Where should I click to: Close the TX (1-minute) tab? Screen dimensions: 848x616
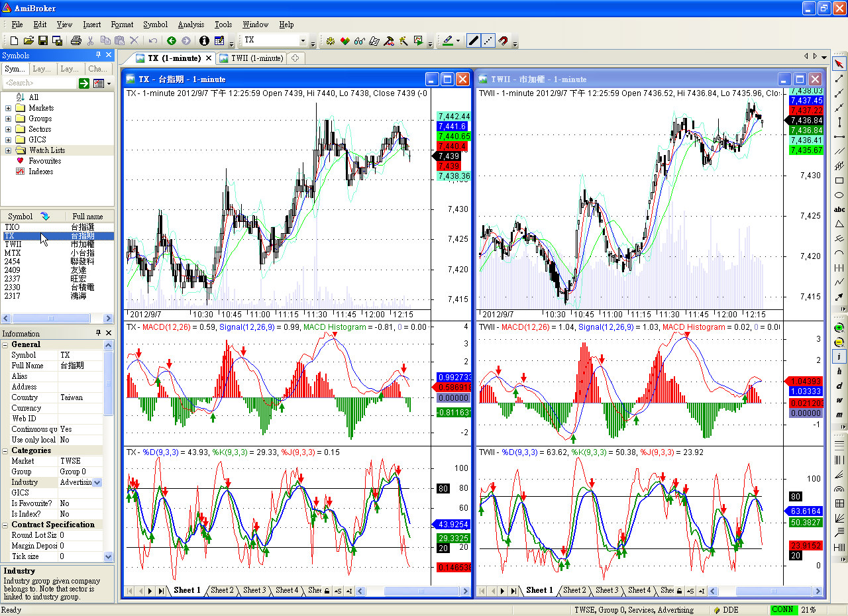coord(208,58)
